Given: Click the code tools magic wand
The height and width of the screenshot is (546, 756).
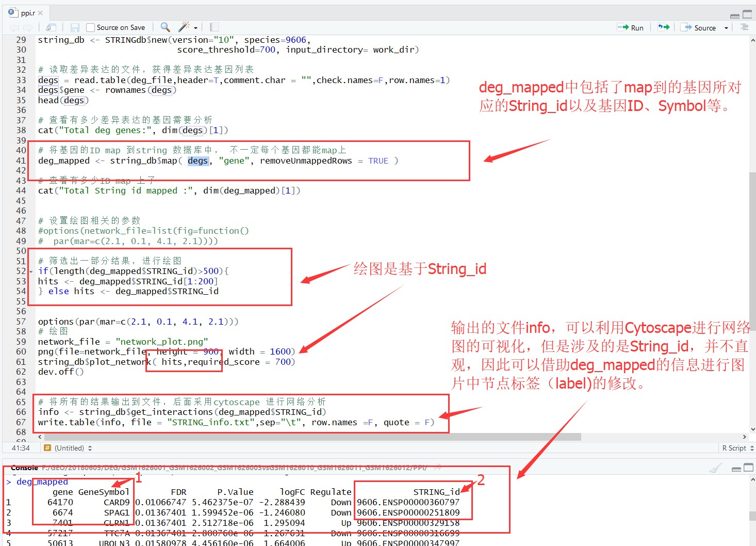Looking at the screenshot, I should pyautogui.click(x=184, y=27).
